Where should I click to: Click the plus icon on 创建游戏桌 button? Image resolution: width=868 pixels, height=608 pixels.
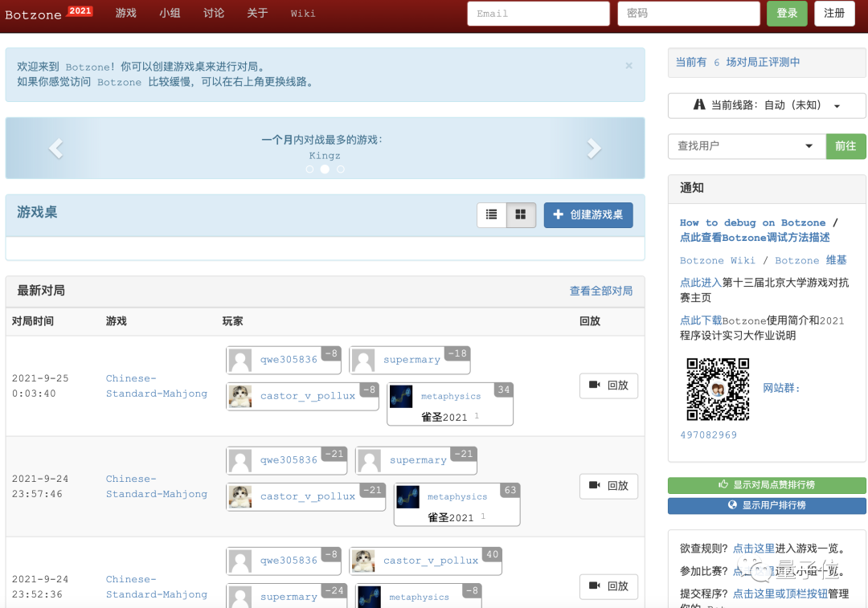tap(559, 215)
